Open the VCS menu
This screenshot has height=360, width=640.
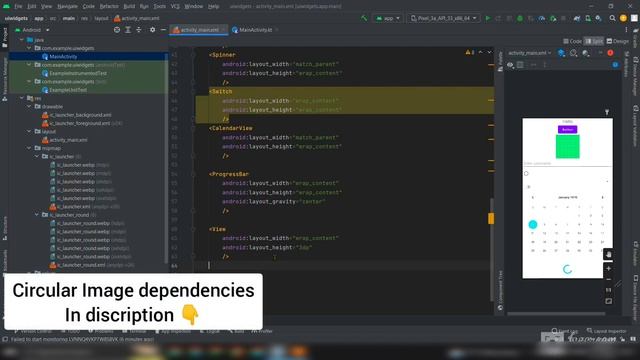(175, 6)
